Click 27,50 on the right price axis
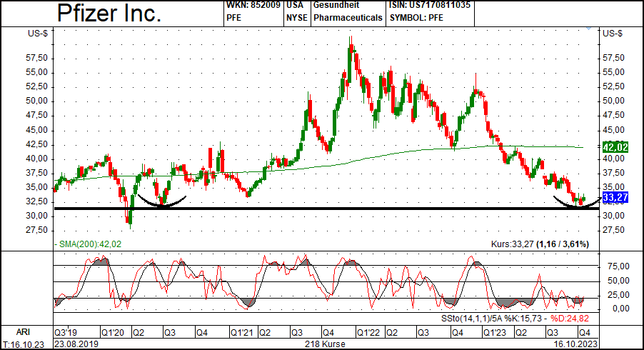This screenshot has width=644, height=350. pos(613,230)
